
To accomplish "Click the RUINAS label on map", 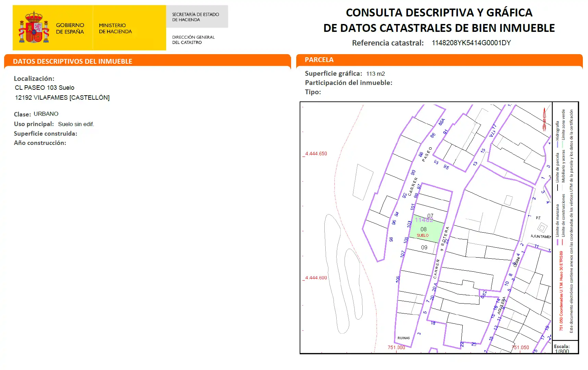I will click(404, 338).
